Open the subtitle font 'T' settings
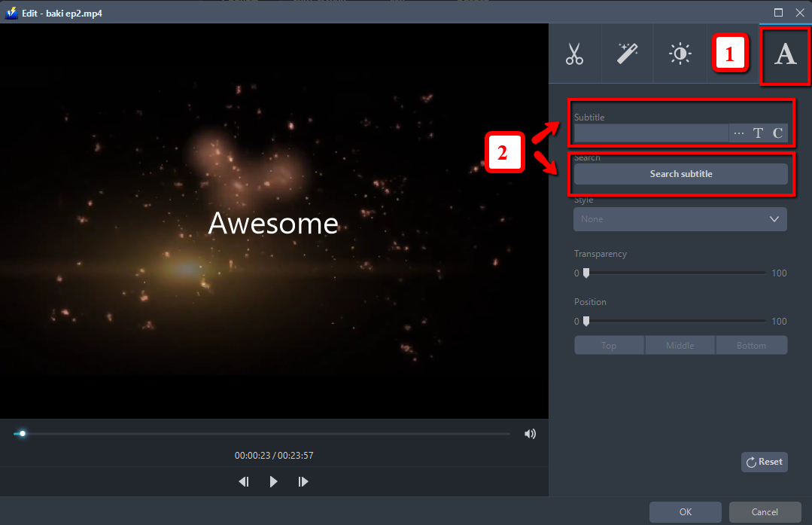Image resolution: width=812 pixels, height=525 pixels. [x=758, y=133]
